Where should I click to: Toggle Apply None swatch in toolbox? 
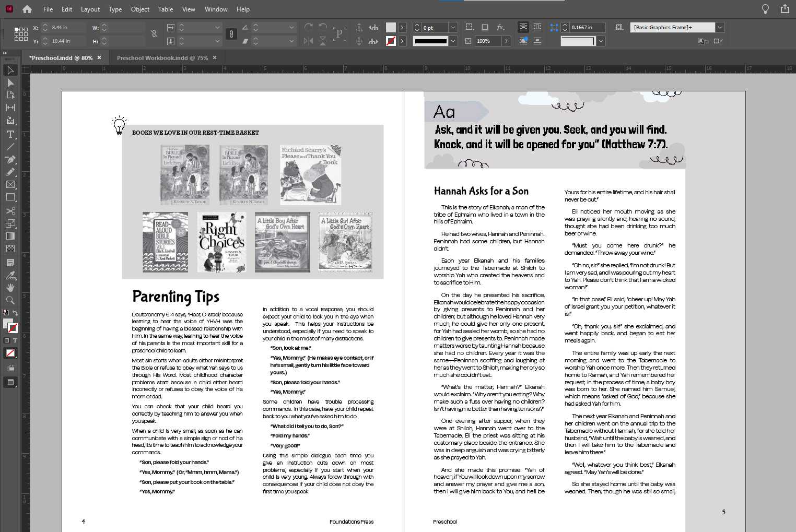(x=10, y=353)
